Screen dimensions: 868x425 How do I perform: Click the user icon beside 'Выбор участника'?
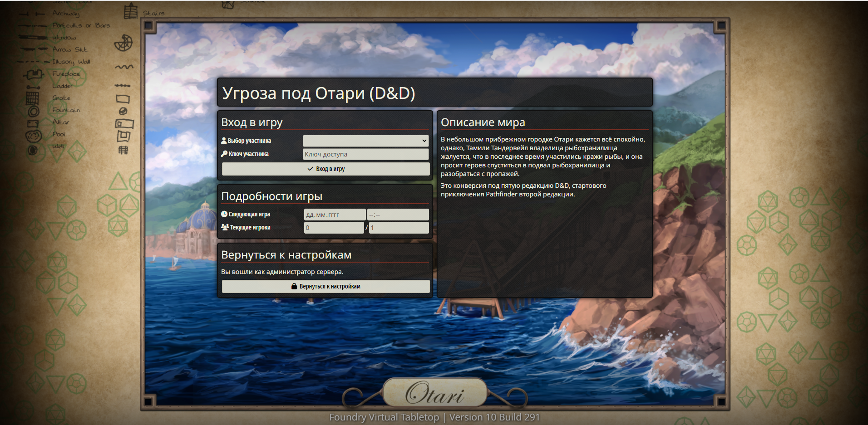[x=224, y=141]
